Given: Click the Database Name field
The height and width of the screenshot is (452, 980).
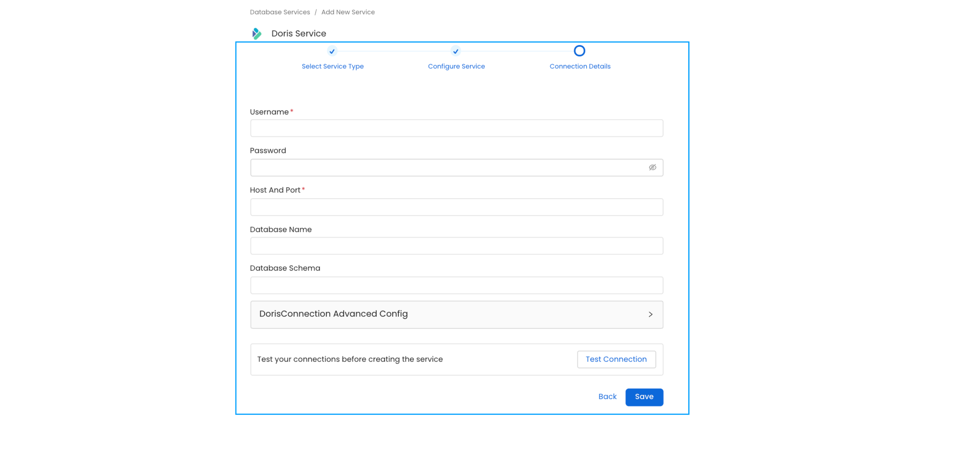Looking at the screenshot, I should point(457,246).
